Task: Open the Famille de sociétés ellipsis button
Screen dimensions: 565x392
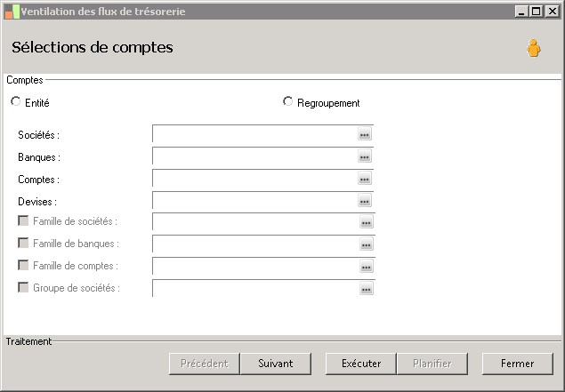Action: click(366, 222)
